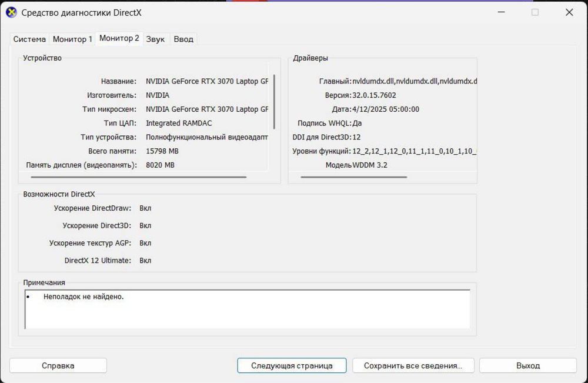Click the DirectX icon in title bar
Viewport: 588px width, 383px height.
coord(11,12)
